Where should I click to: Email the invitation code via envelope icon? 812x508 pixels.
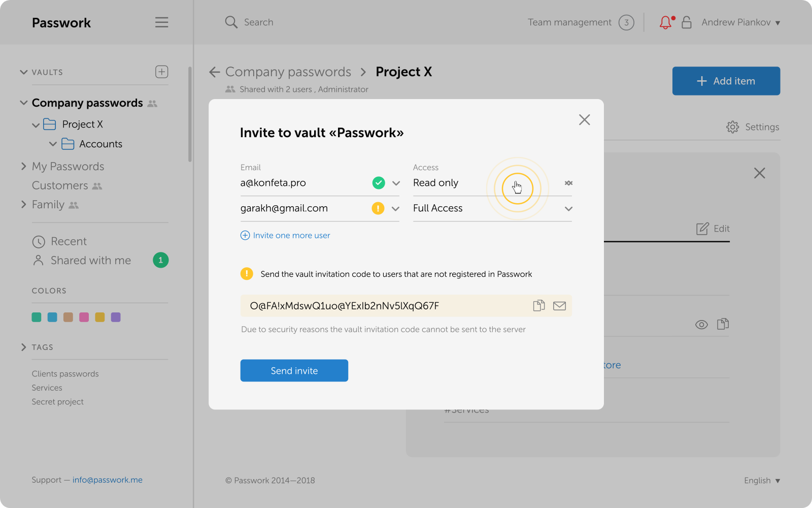click(559, 306)
